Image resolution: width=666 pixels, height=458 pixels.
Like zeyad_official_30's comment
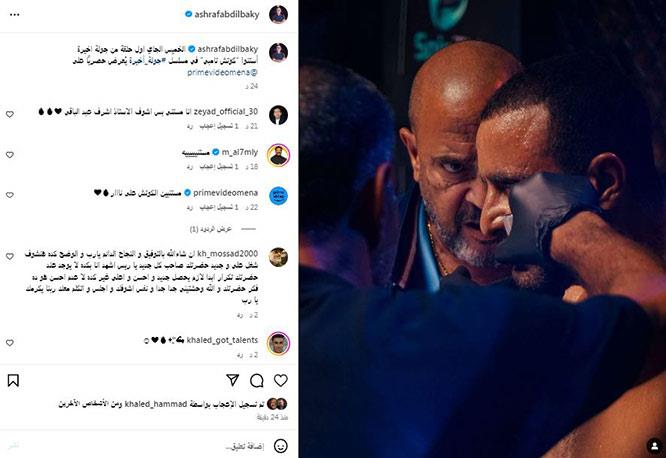[9, 114]
